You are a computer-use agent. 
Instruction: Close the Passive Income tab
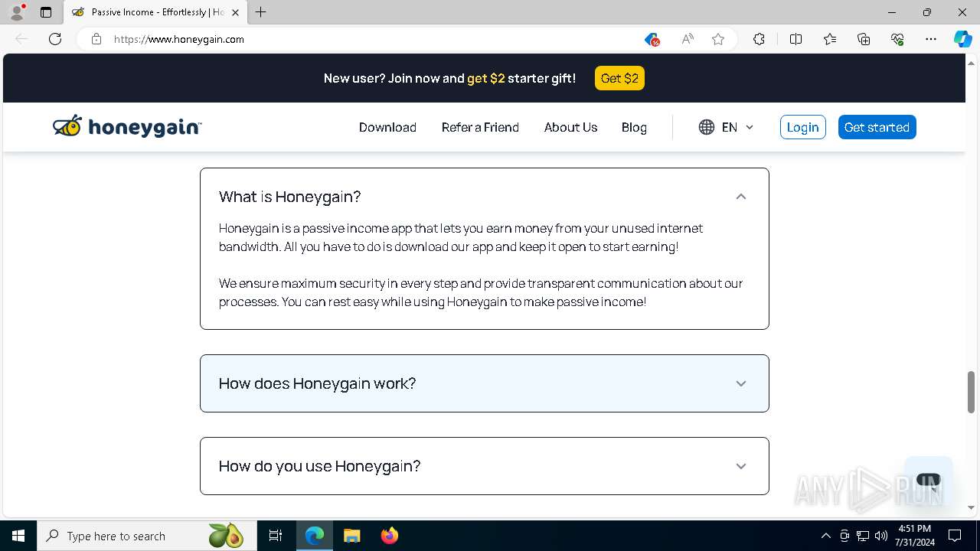(236, 12)
